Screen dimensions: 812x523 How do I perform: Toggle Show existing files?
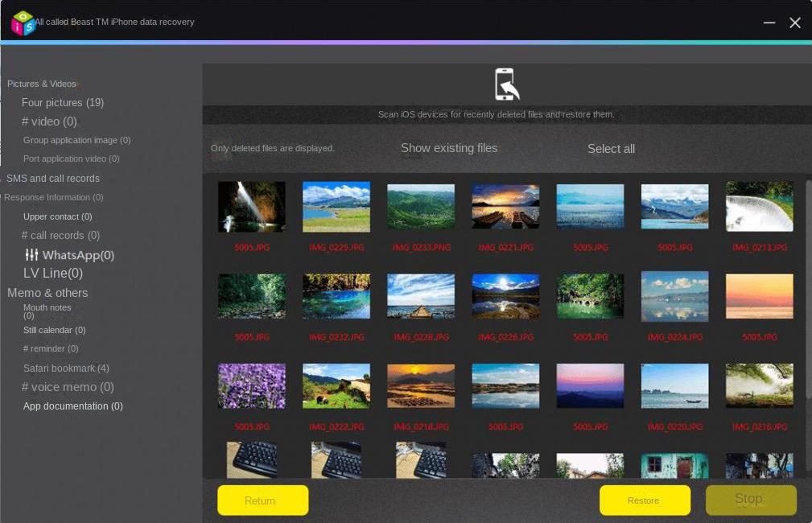pos(449,148)
